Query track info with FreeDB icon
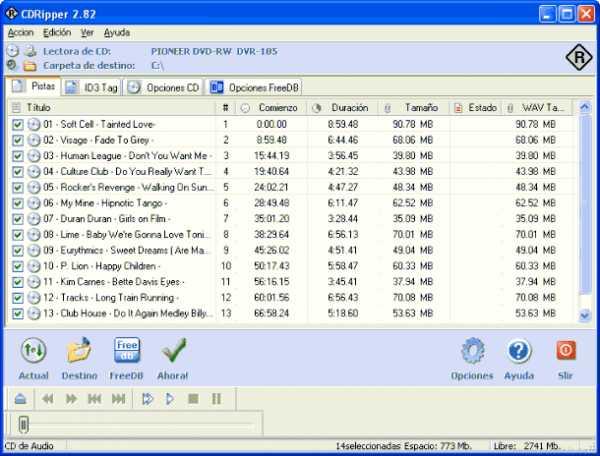600x456 pixels. click(x=127, y=350)
